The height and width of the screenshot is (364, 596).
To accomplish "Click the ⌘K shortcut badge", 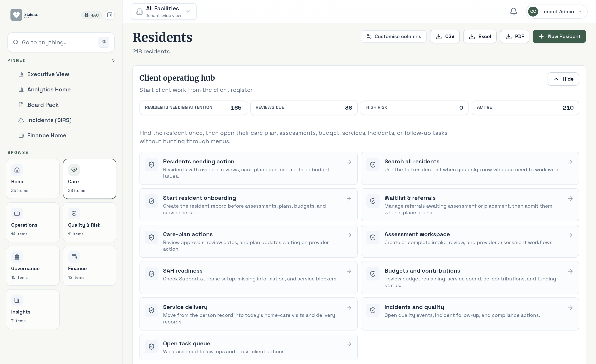I will tap(104, 42).
